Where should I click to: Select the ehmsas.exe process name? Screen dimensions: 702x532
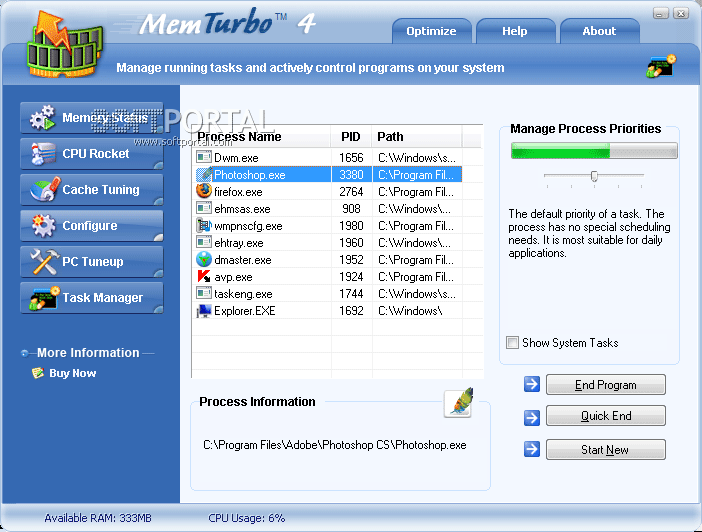(x=242, y=209)
